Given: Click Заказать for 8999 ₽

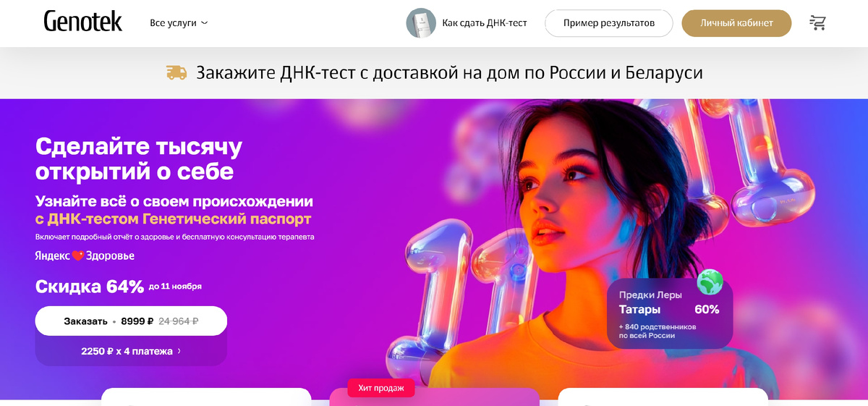Looking at the screenshot, I should pos(131,321).
